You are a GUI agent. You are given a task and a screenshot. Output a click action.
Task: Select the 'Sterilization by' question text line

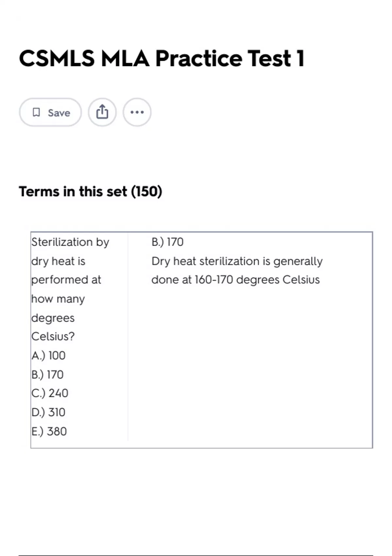[70, 242]
